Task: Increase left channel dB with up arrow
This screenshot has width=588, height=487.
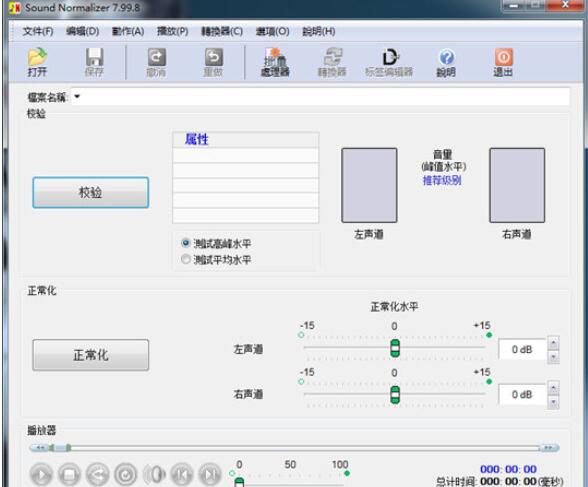Action: coord(554,342)
